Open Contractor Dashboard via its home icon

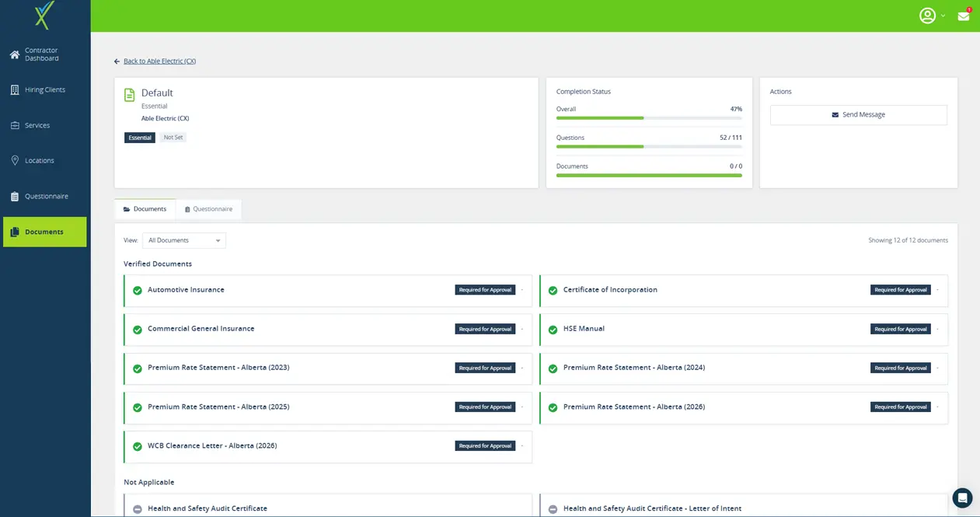[14, 54]
